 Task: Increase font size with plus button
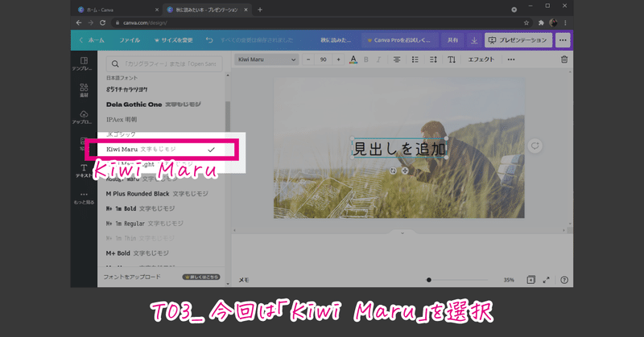click(338, 60)
